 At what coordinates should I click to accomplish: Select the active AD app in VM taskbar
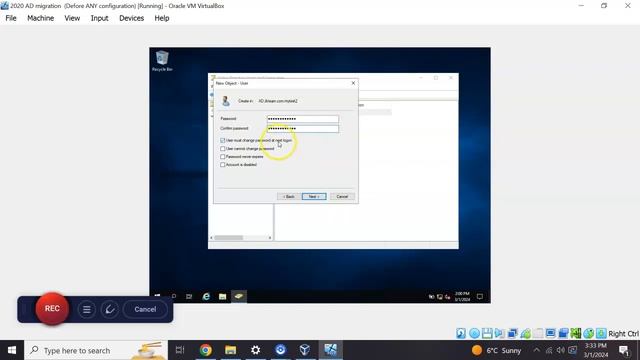[239, 296]
